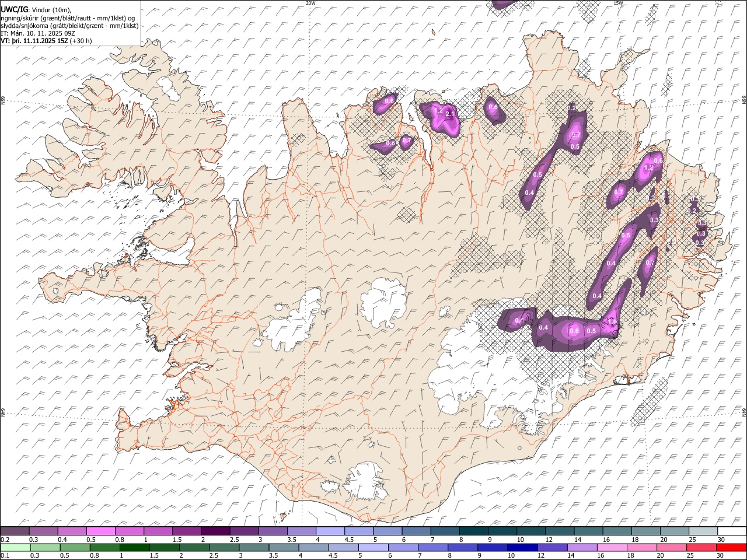747x560 pixels.
Task: Pick the 0.8 green swatch in green legend row
Action: [105, 547]
